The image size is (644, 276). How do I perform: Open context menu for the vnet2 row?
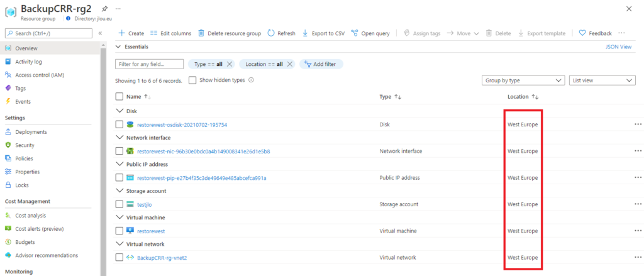click(x=638, y=257)
